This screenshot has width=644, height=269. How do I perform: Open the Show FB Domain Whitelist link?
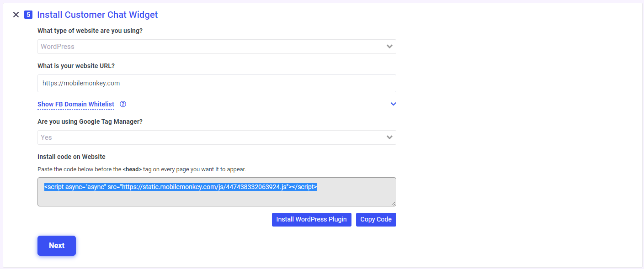tap(75, 104)
